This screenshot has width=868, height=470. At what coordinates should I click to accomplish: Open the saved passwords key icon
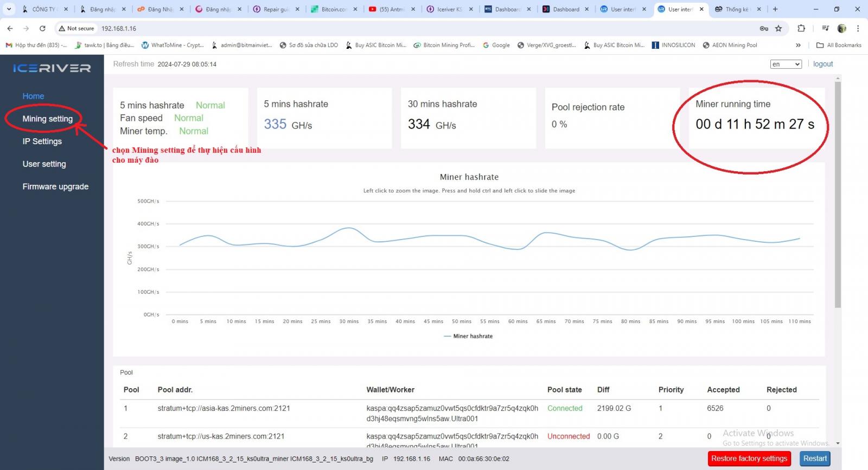[764, 28]
